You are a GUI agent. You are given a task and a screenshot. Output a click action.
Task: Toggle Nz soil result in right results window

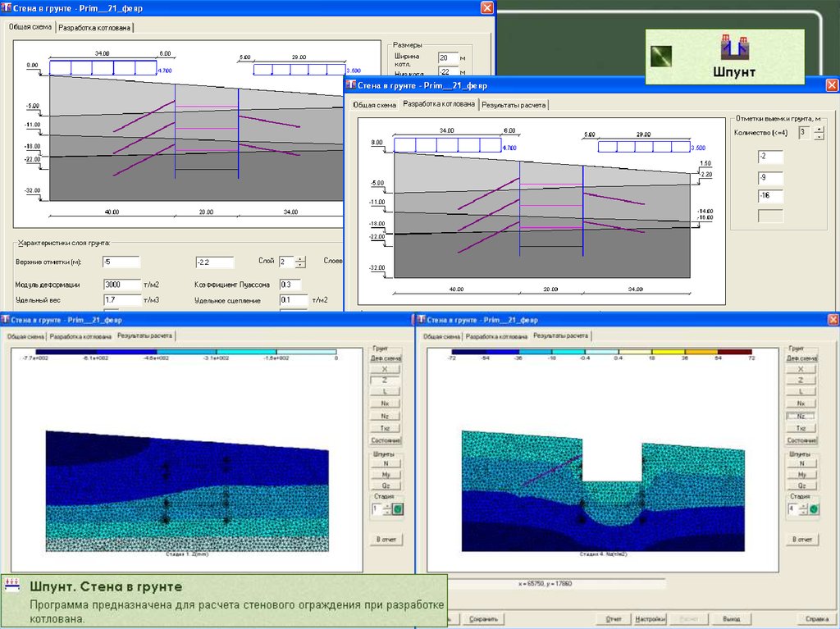pyautogui.click(x=801, y=416)
